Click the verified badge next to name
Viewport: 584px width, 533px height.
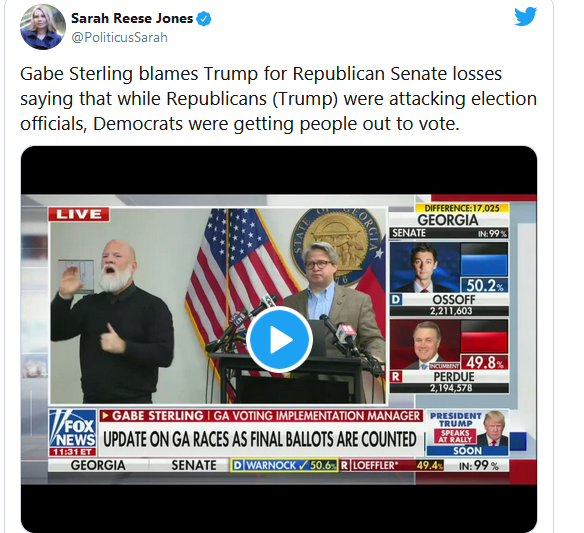click(204, 19)
